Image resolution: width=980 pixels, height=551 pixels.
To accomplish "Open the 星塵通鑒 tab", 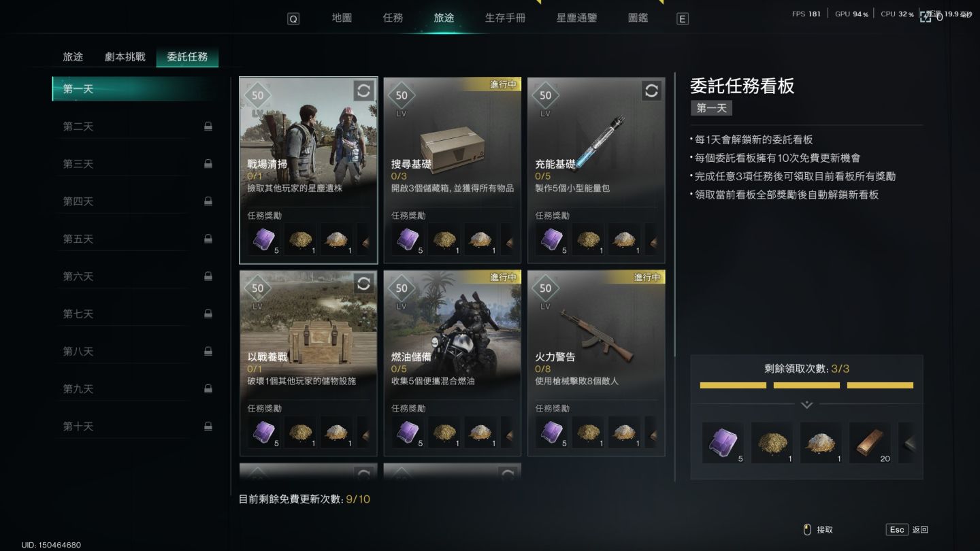I will coord(576,18).
